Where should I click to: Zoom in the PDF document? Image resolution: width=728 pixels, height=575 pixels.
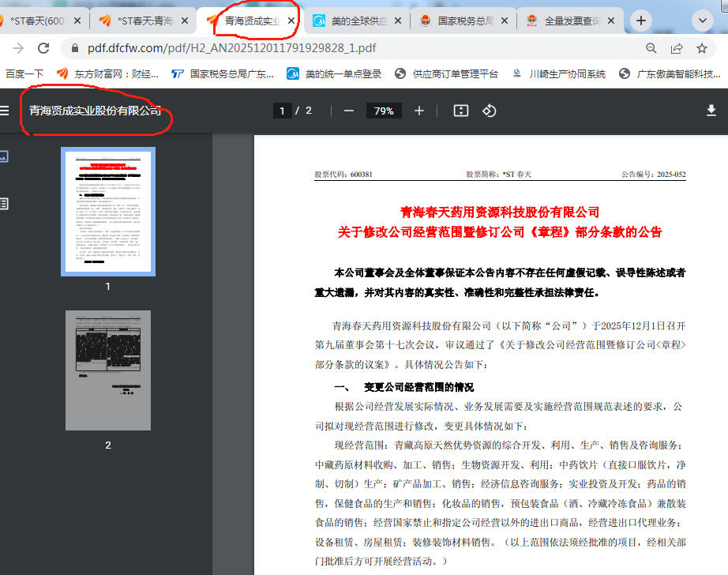click(419, 111)
